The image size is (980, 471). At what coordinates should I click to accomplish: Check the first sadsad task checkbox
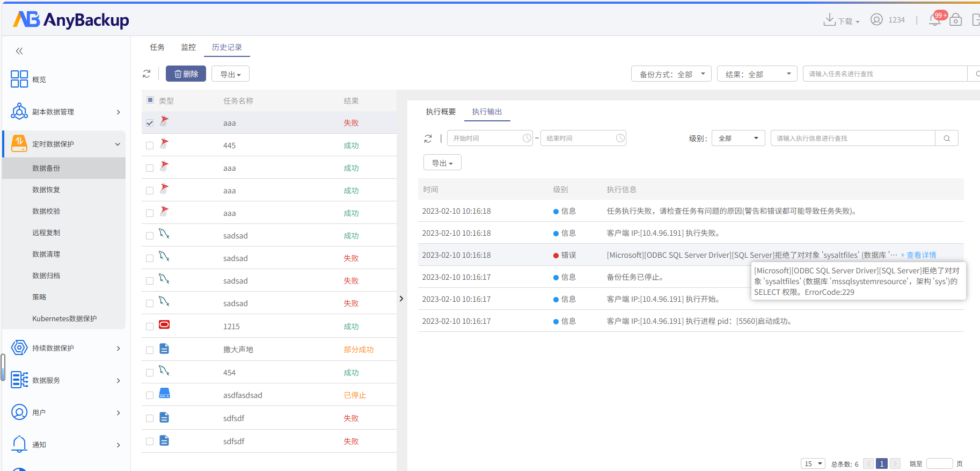tap(150, 236)
